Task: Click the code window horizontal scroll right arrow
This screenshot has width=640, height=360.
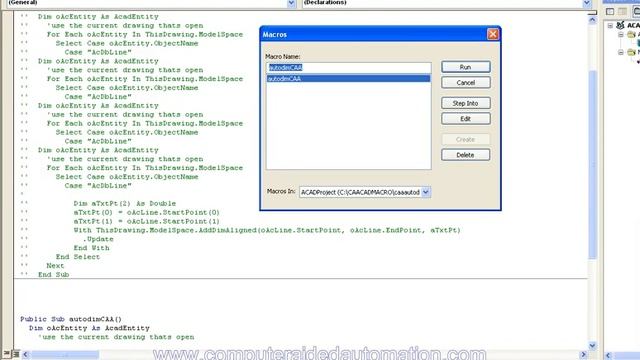Action: click(x=583, y=354)
